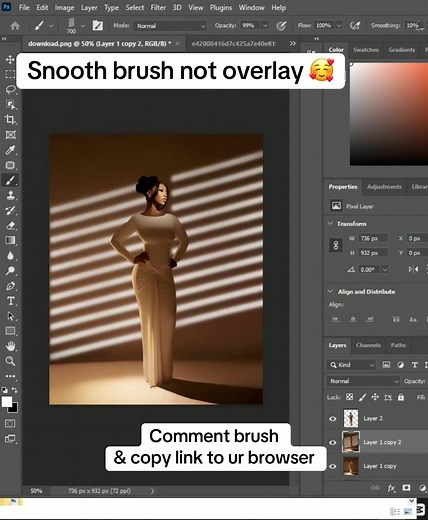Switch to the Swatches tab

pyautogui.click(x=366, y=50)
